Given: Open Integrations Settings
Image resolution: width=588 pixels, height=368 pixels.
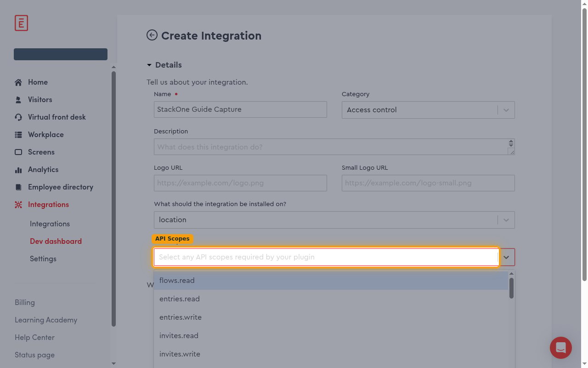Looking at the screenshot, I should click(43, 259).
